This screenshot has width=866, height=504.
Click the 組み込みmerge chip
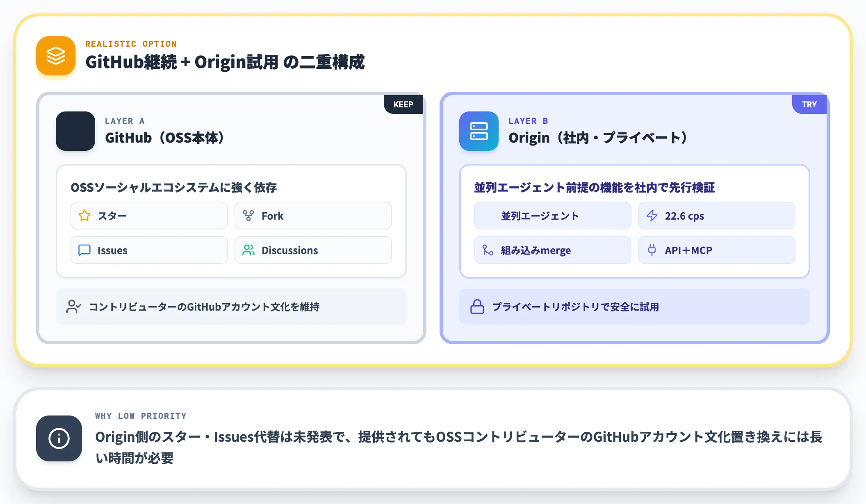[553, 250]
